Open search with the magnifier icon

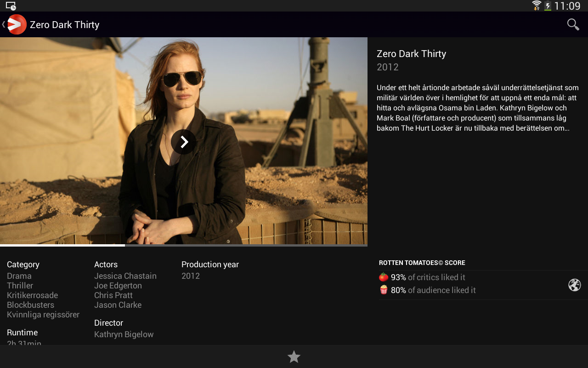573,24
